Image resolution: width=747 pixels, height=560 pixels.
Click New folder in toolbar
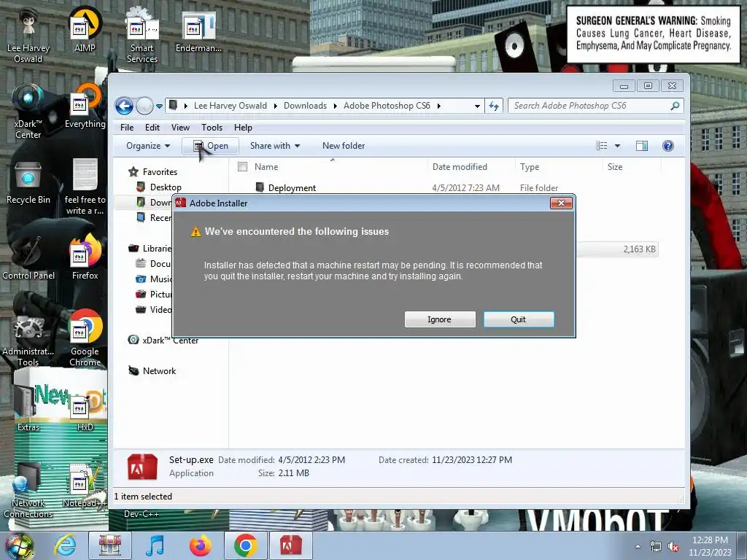click(x=344, y=146)
